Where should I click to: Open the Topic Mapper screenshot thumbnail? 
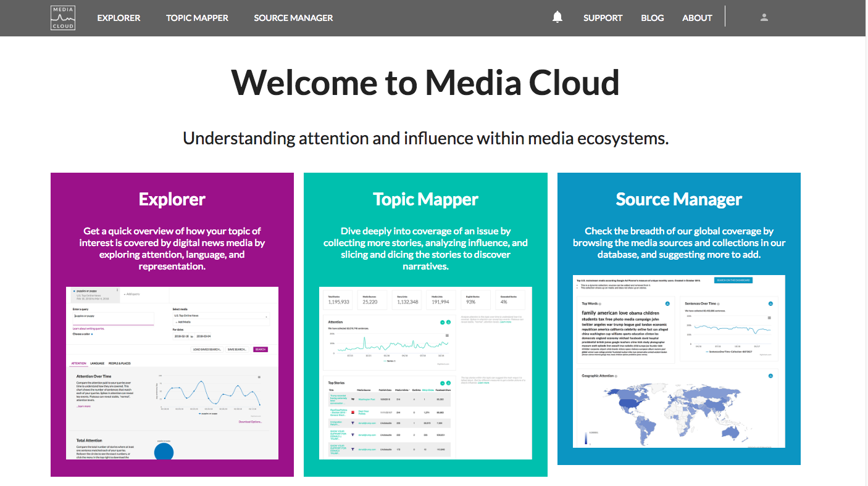click(425, 373)
